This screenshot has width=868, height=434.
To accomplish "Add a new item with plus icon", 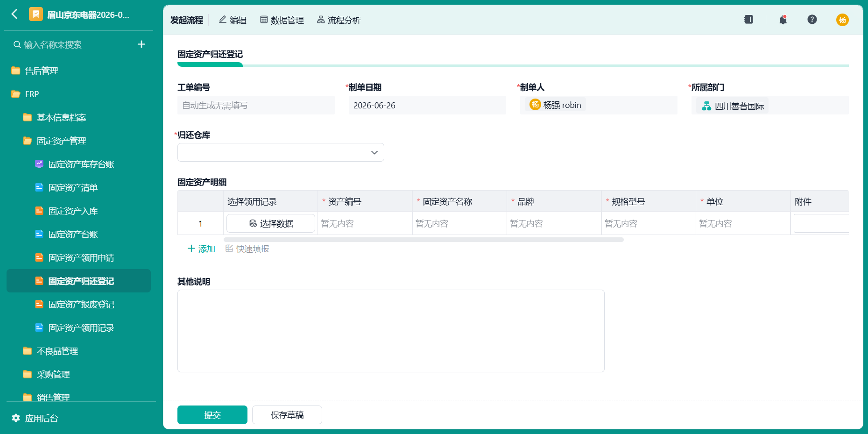I will point(141,44).
